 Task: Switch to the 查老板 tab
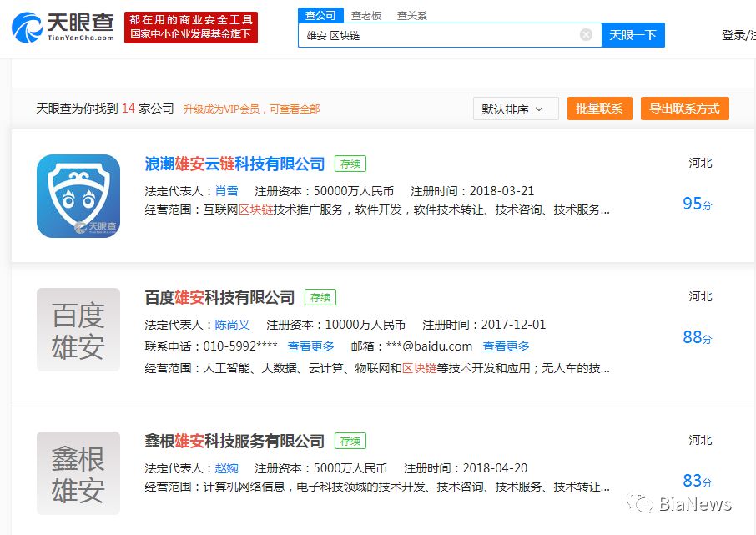coord(366,15)
